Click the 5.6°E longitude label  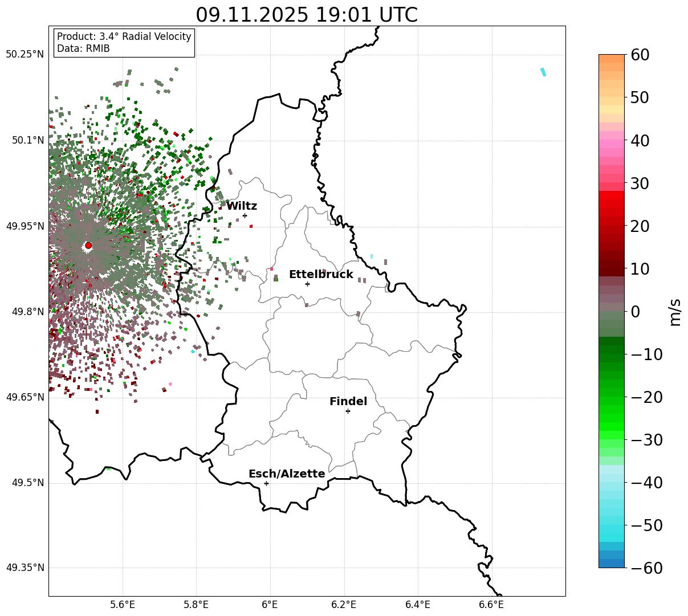(123, 605)
